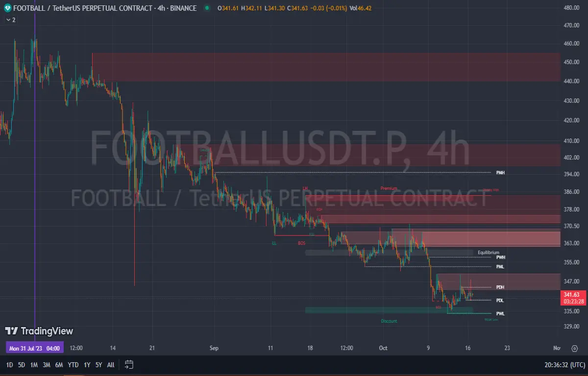
Task: Click the LL label on chart
Action: [274, 243]
